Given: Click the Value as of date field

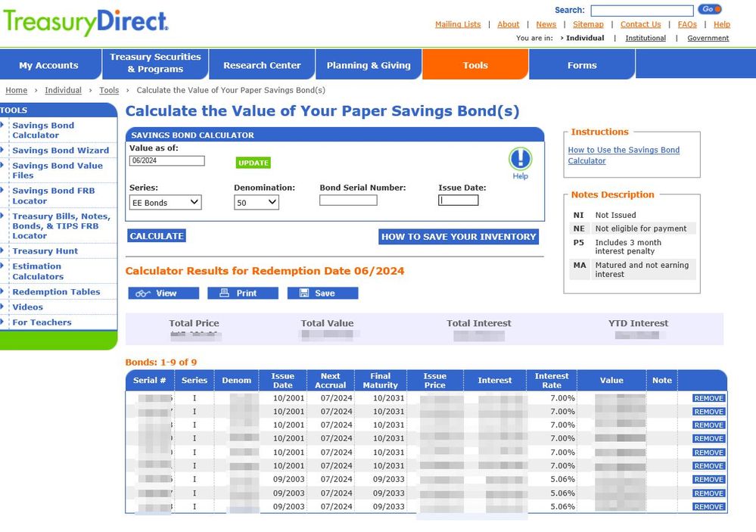Looking at the screenshot, I should click(x=166, y=160).
